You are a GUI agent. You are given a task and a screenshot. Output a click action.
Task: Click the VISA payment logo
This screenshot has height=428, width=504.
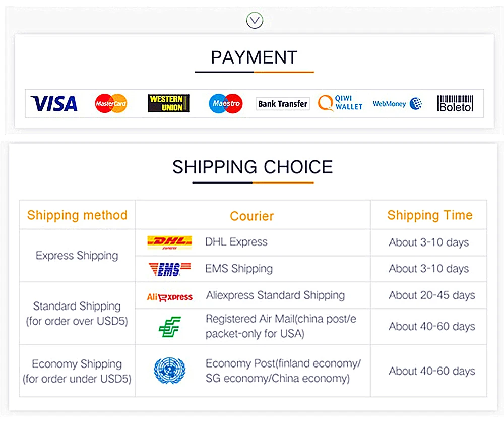(54, 103)
